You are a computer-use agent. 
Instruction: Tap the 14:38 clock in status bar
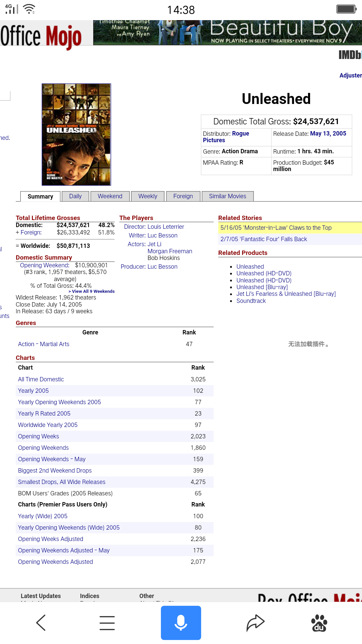[181, 10]
